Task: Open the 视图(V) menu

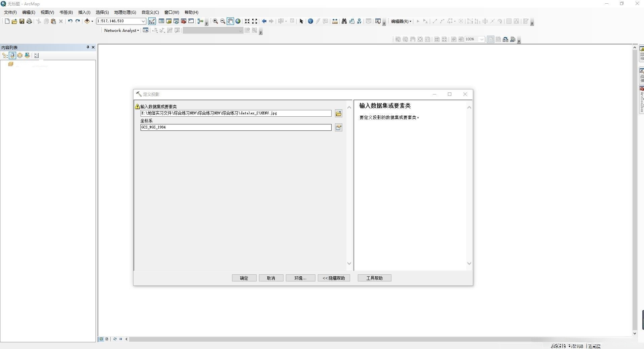Action: pos(47,12)
